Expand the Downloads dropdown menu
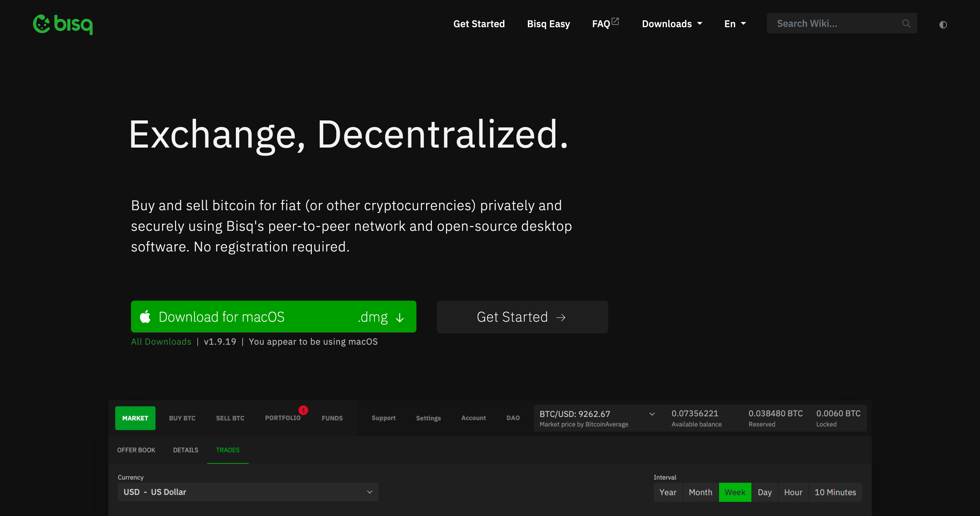 672,24
